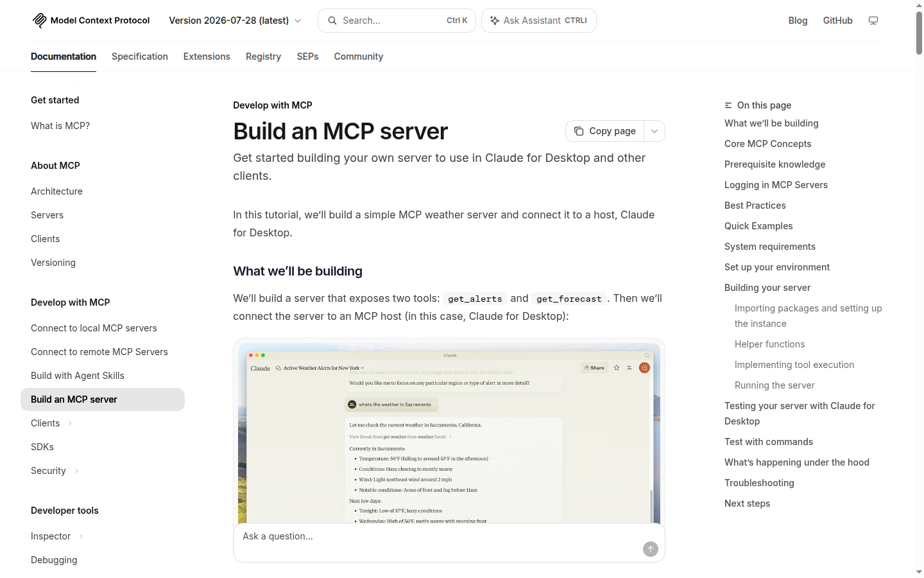Expand the Copy page options chevron
Screen dimensions: 924x578
tap(654, 131)
